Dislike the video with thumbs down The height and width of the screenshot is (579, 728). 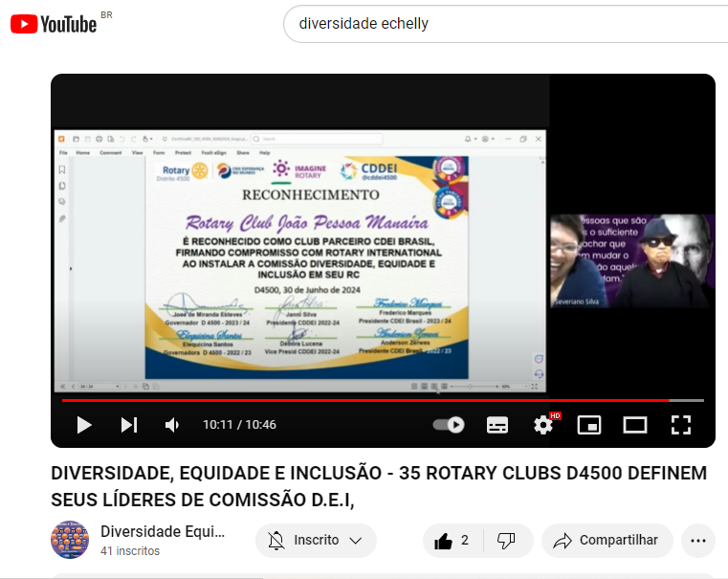[x=506, y=541]
